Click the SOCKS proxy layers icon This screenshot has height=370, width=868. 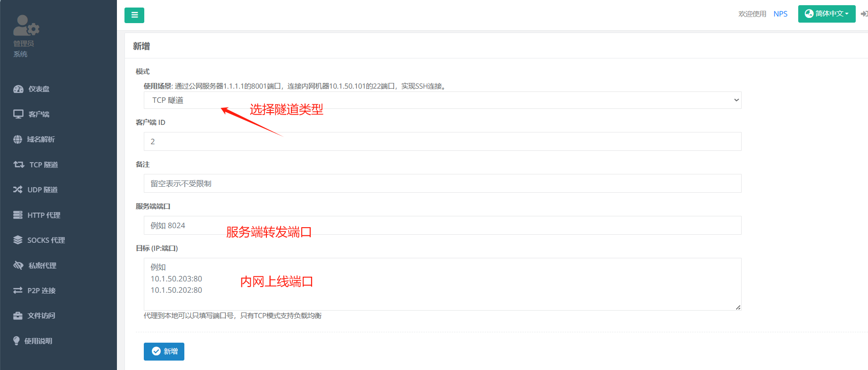(x=18, y=240)
